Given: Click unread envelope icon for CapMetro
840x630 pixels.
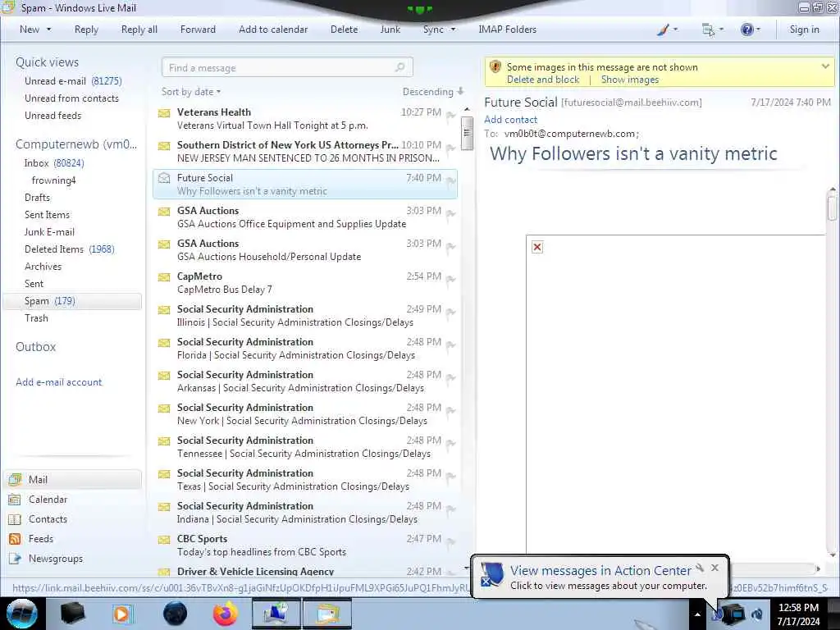Looking at the screenshot, I should pos(164,277).
